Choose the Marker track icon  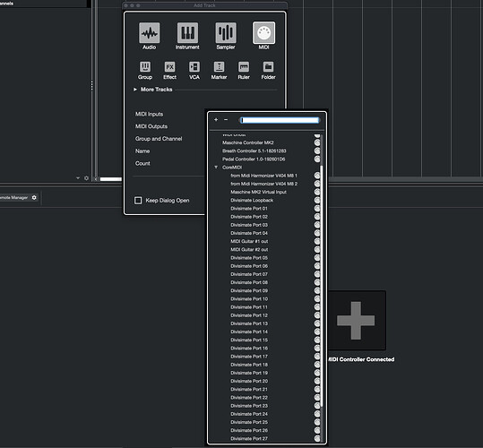tap(219, 67)
